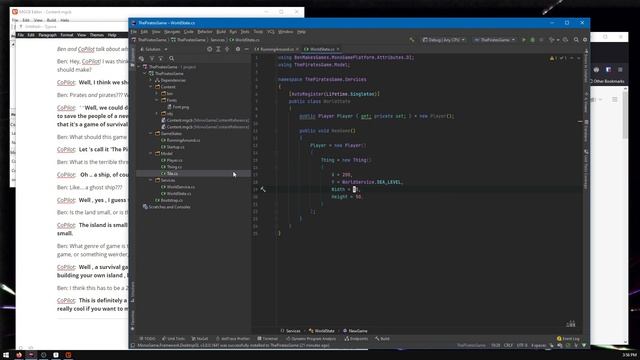Open the View menu in Rider

[x=156, y=32]
